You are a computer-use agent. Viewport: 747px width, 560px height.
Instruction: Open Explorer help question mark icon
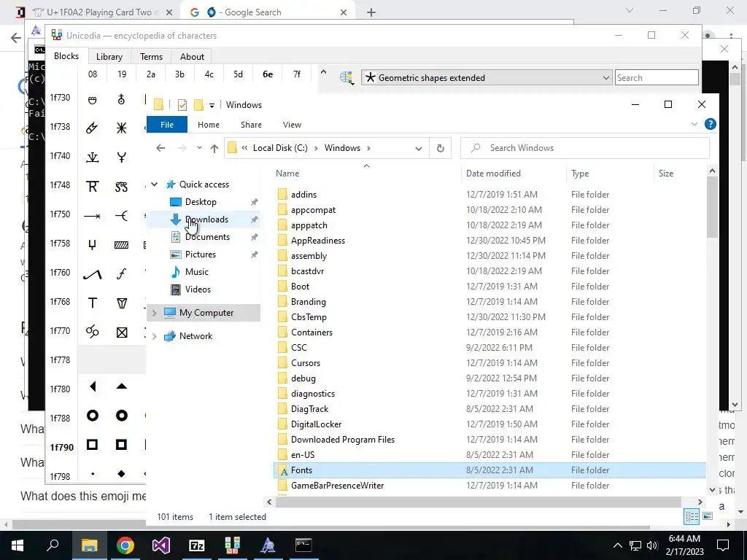[710, 124]
